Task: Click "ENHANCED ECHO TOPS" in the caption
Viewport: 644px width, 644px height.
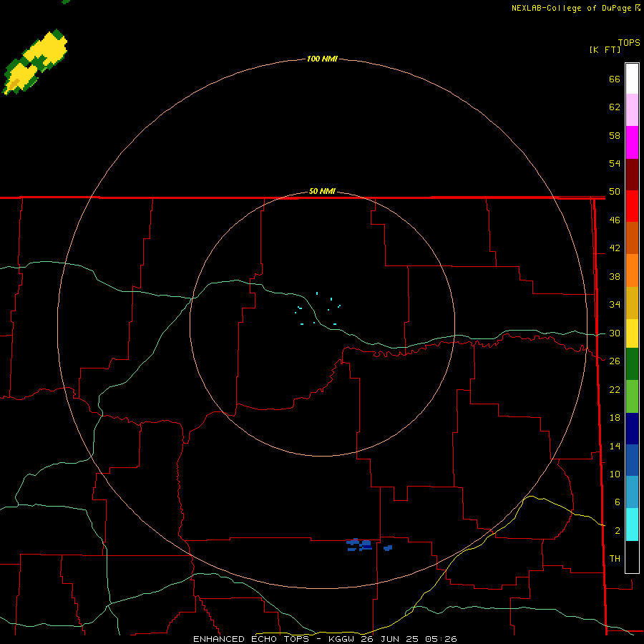Action: 251,639
